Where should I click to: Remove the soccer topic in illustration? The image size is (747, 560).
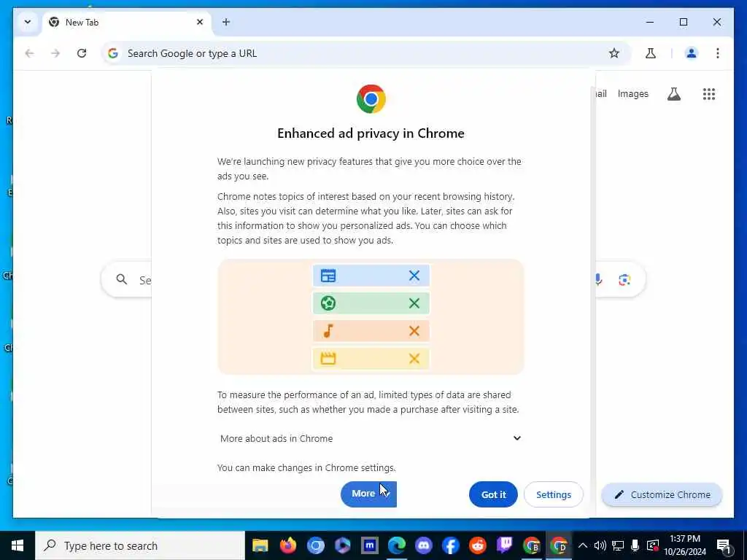point(414,303)
